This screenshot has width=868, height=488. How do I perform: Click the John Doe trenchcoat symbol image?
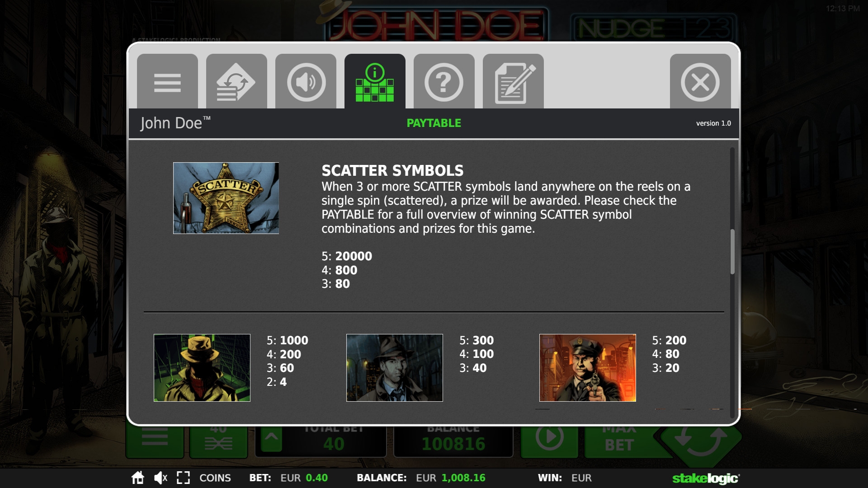tap(202, 368)
